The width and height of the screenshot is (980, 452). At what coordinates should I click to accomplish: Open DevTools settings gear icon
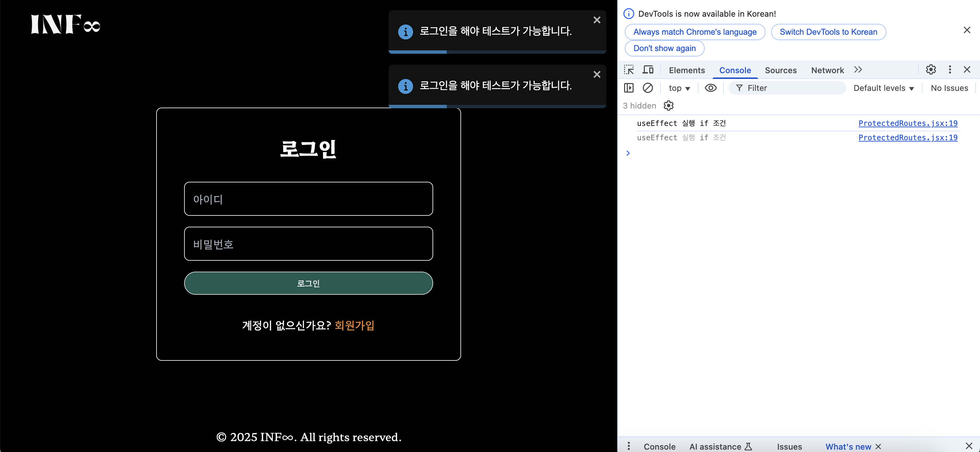click(931, 70)
